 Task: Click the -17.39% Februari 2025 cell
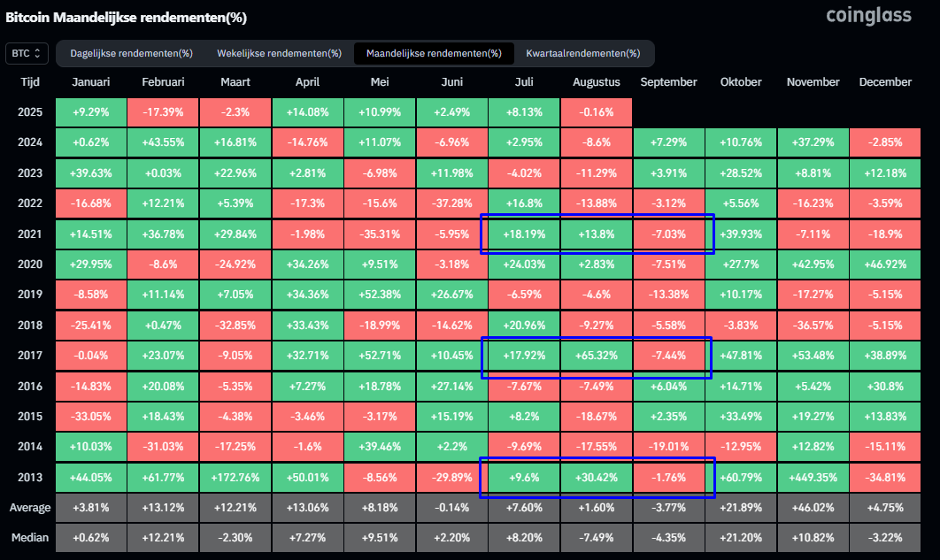163,112
